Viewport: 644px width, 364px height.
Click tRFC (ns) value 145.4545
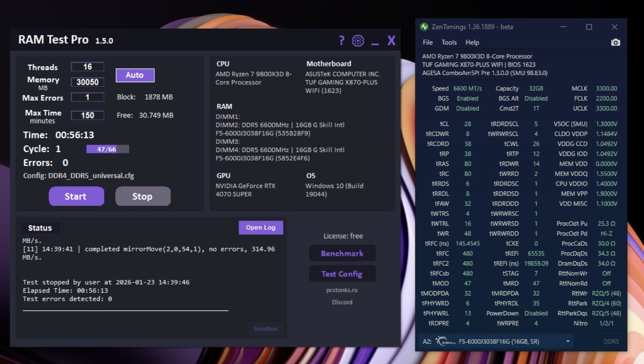coord(467,243)
